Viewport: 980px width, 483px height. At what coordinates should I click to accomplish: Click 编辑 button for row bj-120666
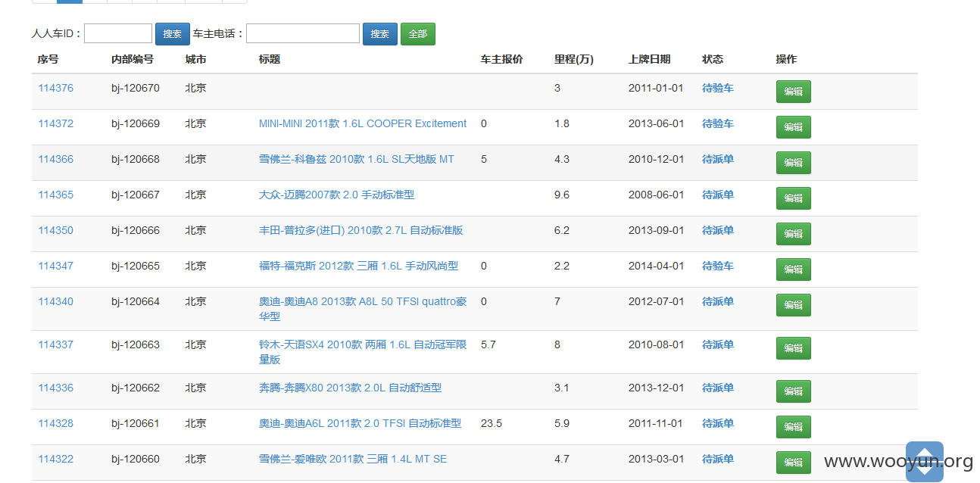click(793, 234)
